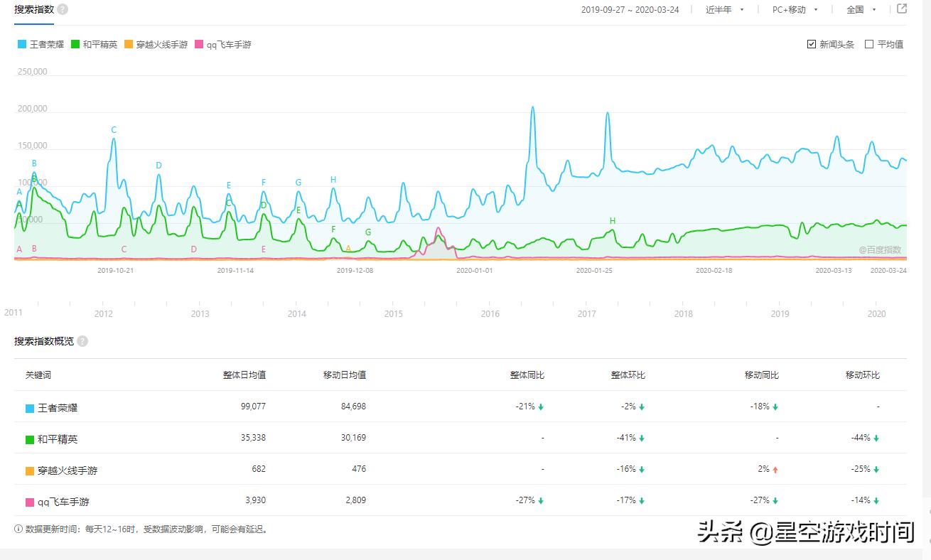The width and height of the screenshot is (931, 560).
Task: Toggle 王者荣耀 legend series
Action: tap(41, 44)
